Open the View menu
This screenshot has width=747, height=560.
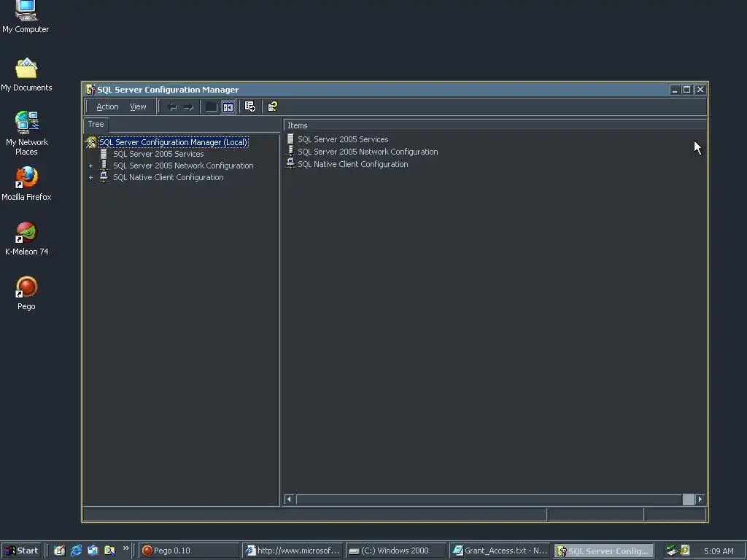[x=138, y=106]
